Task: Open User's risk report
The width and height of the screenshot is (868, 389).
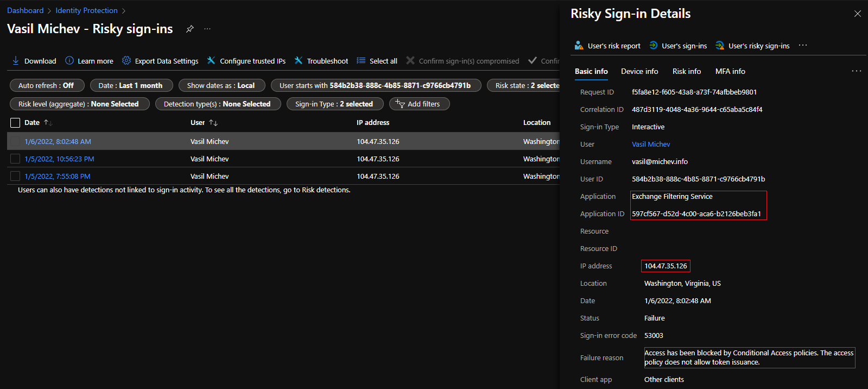Action: pos(607,46)
